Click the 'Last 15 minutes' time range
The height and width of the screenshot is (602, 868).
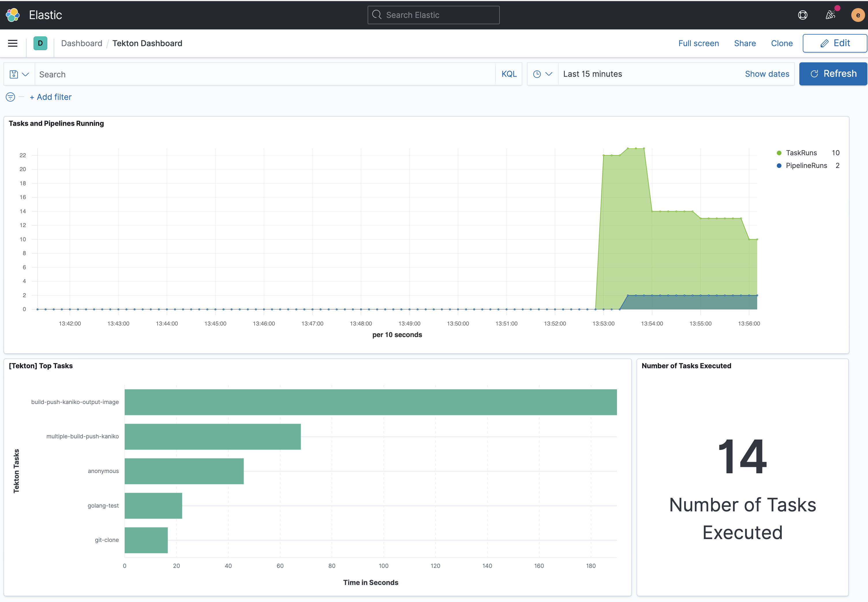point(593,74)
